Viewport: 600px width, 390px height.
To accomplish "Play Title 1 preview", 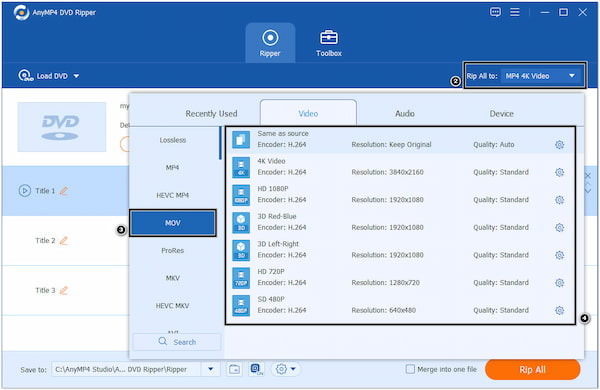I will point(24,191).
